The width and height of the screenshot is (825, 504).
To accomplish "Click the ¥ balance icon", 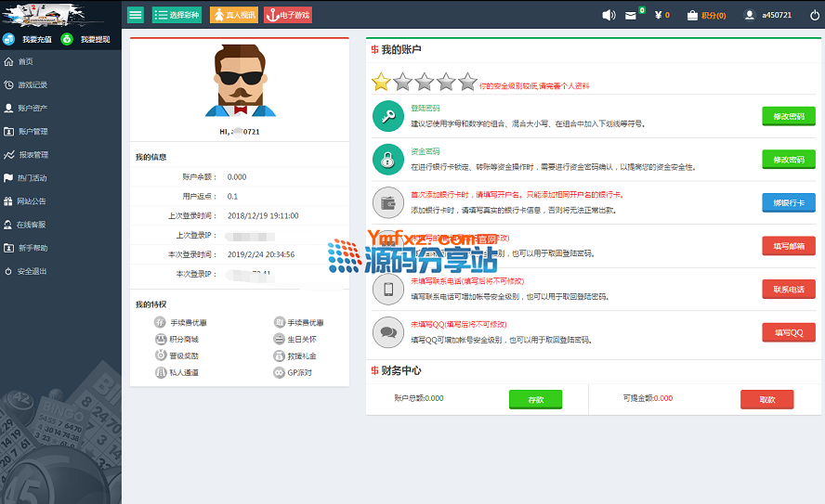I will [x=659, y=15].
